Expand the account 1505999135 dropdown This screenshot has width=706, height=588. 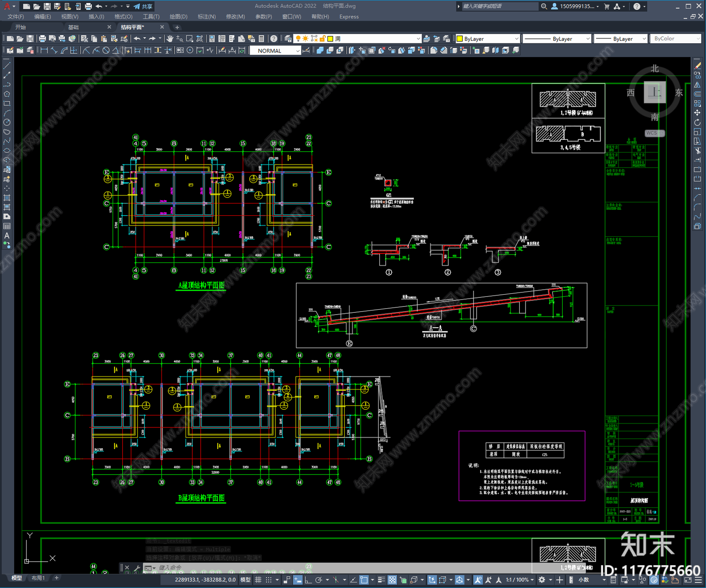pos(598,6)
